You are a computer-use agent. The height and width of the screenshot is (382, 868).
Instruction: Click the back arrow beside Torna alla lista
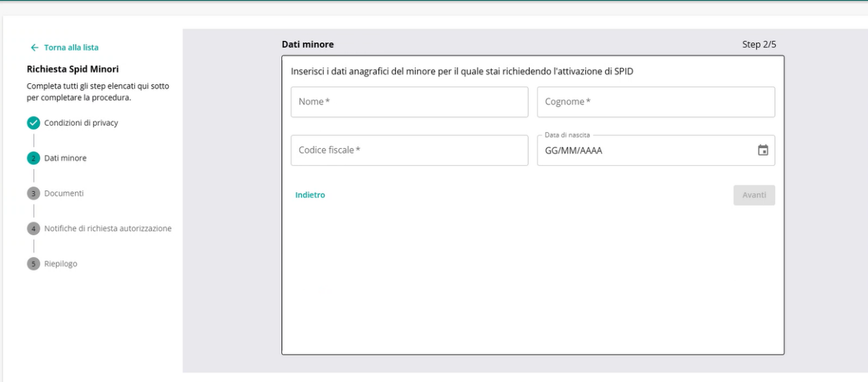tap(34, 48)
